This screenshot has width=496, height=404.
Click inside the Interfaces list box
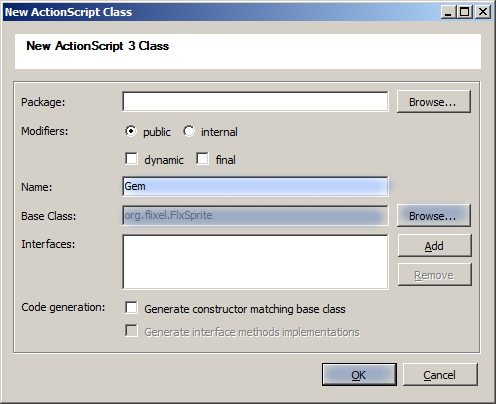[x=255, y=262]
